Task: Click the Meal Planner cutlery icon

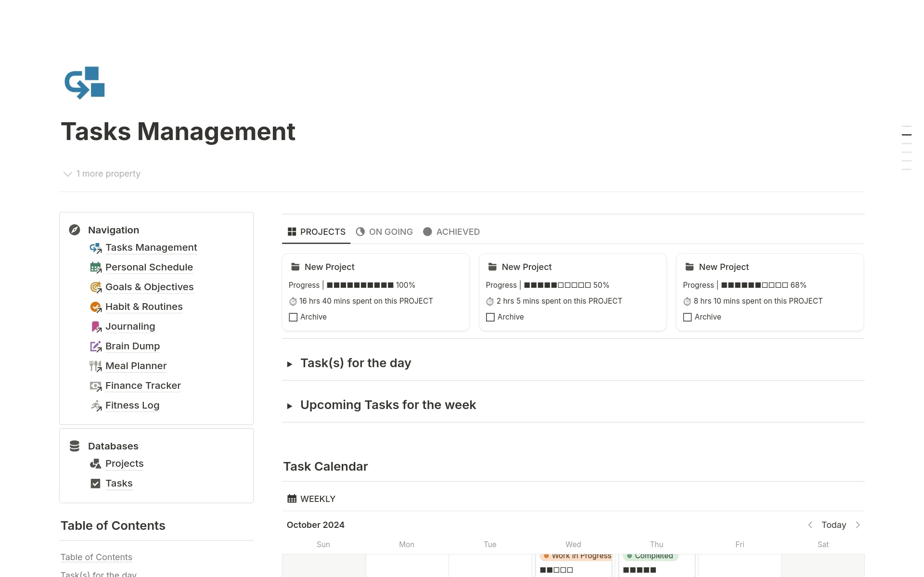Action: [96, 366]
